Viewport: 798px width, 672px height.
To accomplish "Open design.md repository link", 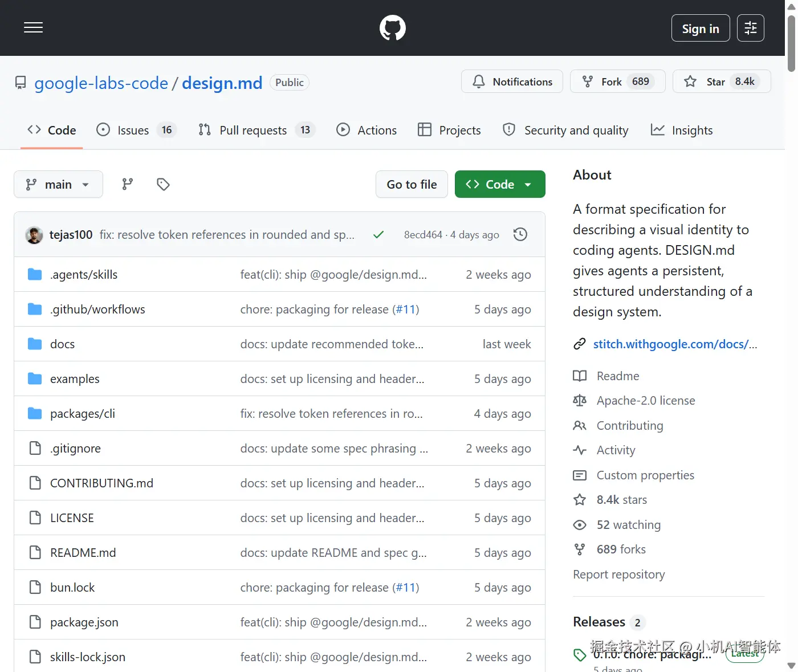I will click(222, 83).
